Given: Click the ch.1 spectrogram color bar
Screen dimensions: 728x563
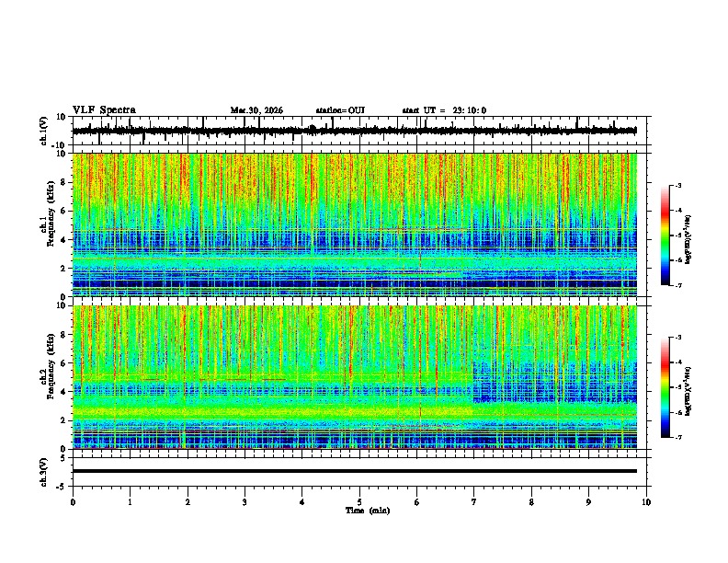Looking at the screenshot, I should pos(665,236).
